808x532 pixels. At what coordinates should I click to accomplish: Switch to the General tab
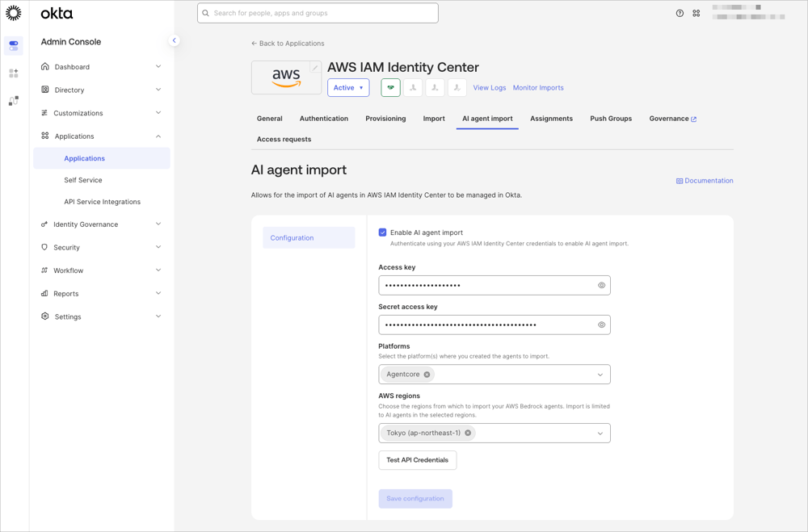270,119
